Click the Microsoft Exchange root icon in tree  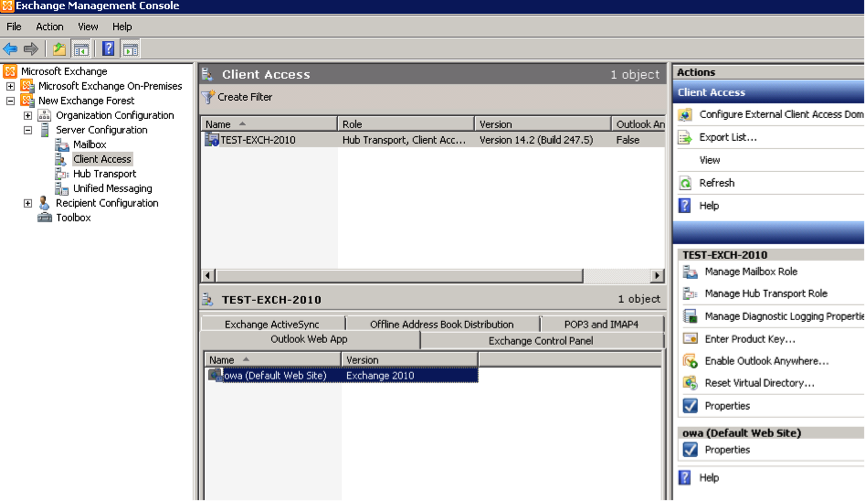(x=10, y=71)
